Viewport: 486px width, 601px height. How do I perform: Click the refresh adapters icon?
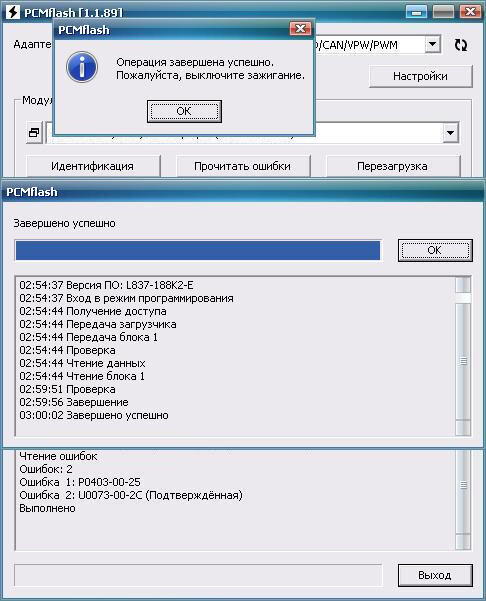coord(461,45)
